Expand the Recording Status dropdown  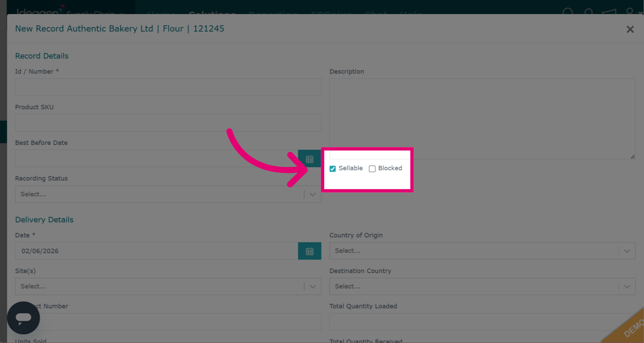(168, 194)
